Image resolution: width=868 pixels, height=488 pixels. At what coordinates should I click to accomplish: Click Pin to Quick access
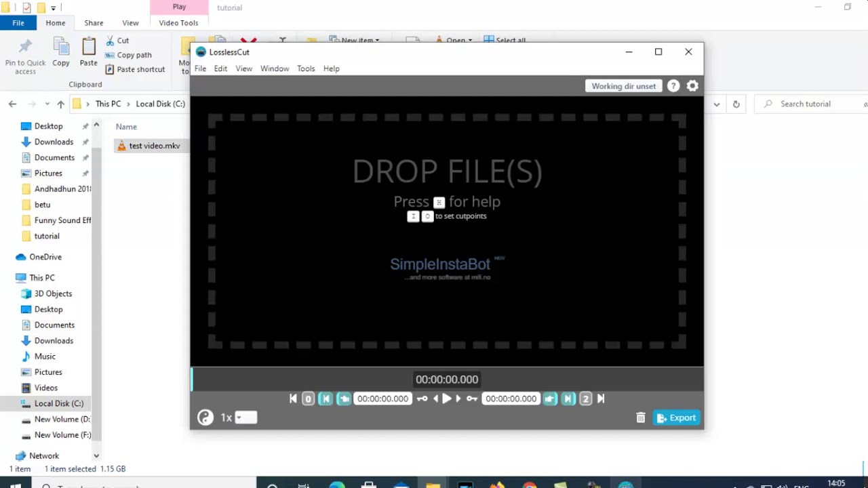[25, 56]
